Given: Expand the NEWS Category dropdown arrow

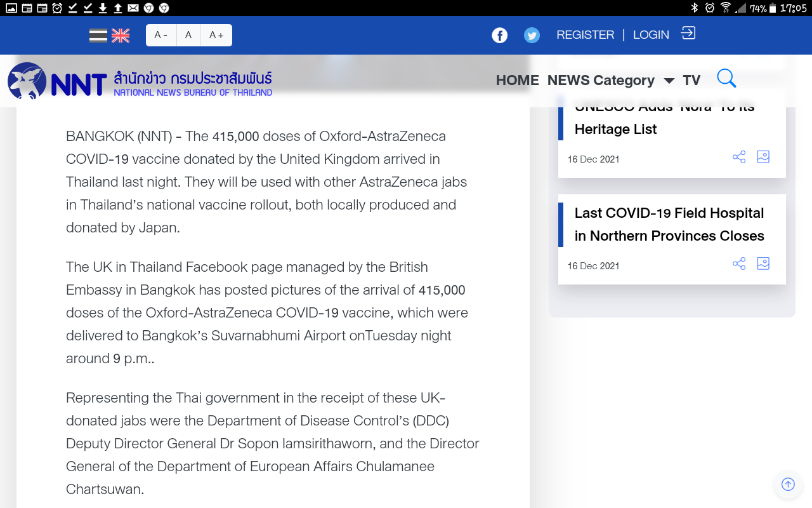Looking at the screenshot, I should [x=669, y=81].
